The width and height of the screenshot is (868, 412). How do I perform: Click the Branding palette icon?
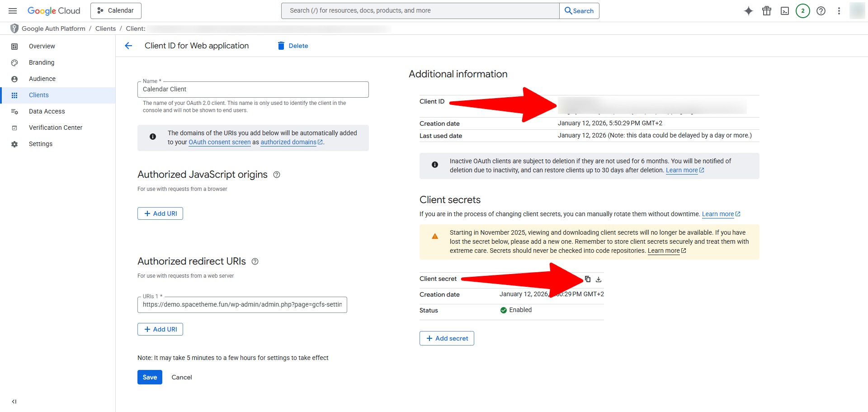(x=14, y=62)
